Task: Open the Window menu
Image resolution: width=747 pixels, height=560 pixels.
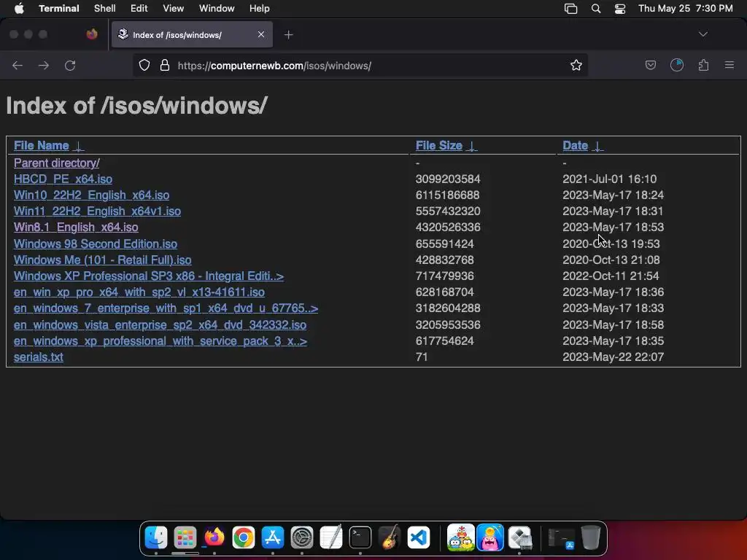Action: (217, 9)
